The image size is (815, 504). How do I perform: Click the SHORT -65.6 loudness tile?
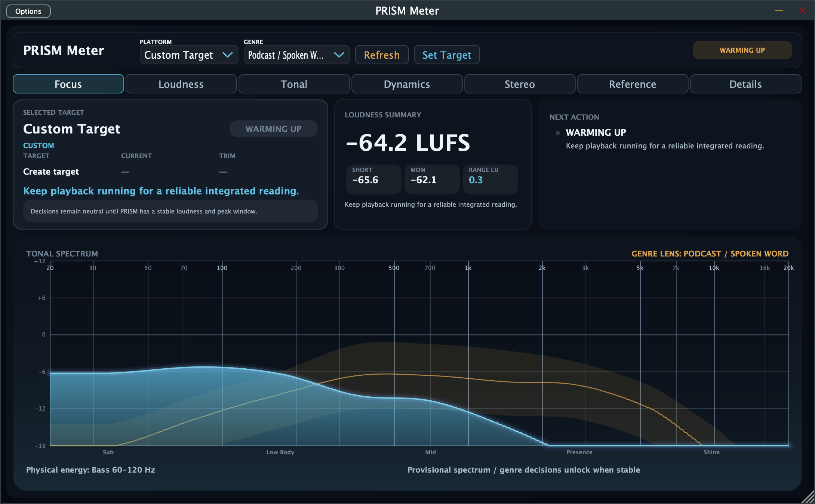click(x=373, y=179)
